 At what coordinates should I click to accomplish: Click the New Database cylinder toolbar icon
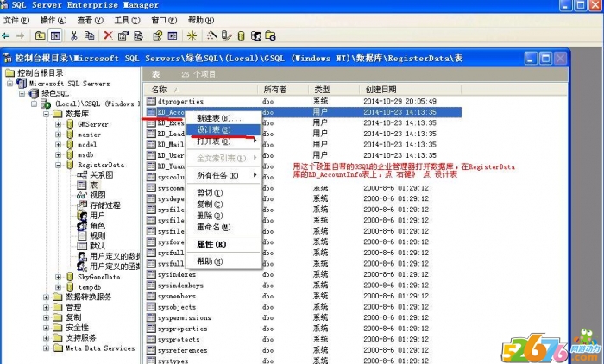241,36
